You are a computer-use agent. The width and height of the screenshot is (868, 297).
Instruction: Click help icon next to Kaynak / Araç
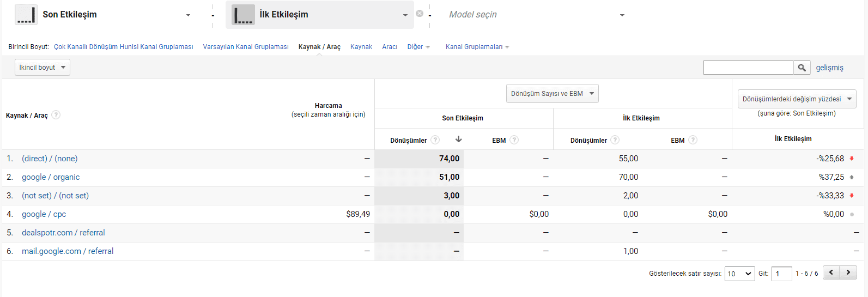coord(56,115)
